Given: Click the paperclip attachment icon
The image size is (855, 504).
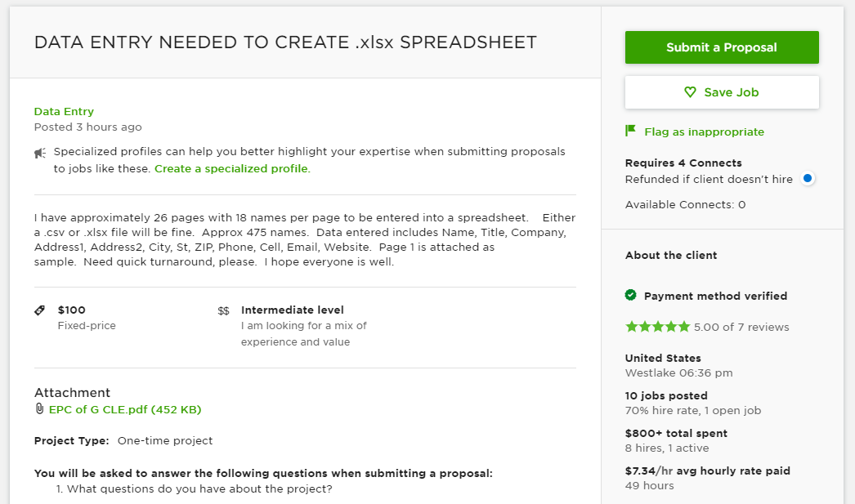Looking at the screenshot, I should pyautogui.click(x=39, y=409).
